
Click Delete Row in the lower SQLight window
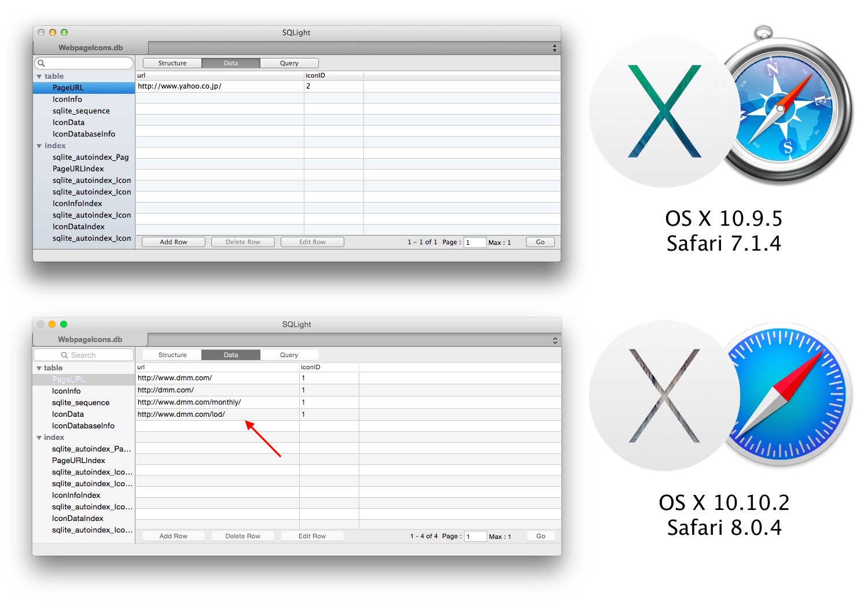click(243, 536)
